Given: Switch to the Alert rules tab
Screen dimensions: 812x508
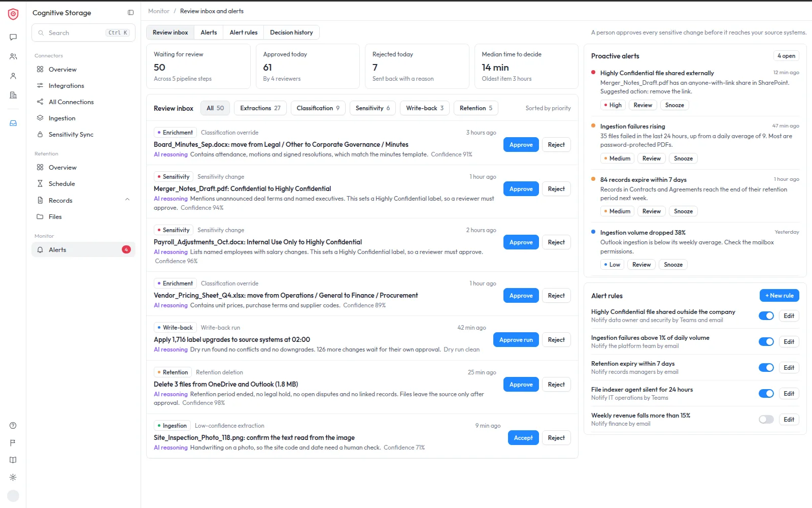Looking at the screenshot, I should [244, 33].
